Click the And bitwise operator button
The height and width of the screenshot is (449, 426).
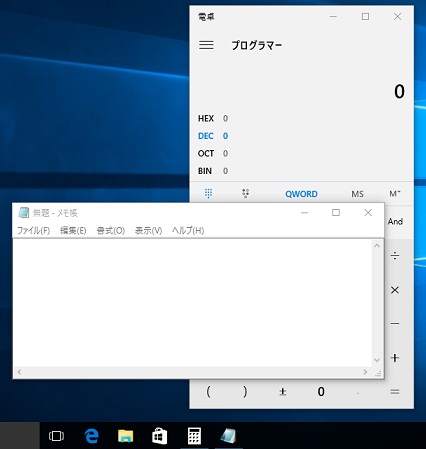pyautogui.click(x=395, y=221)
